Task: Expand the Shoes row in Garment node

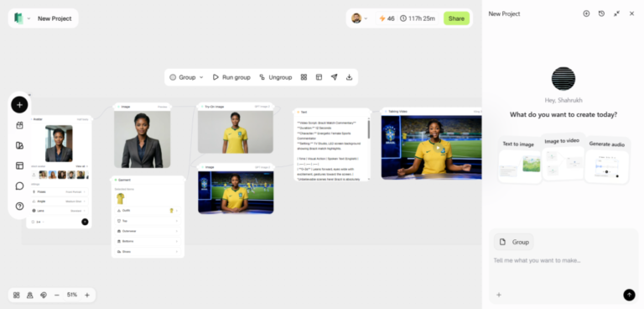Action: click(148, 251)
